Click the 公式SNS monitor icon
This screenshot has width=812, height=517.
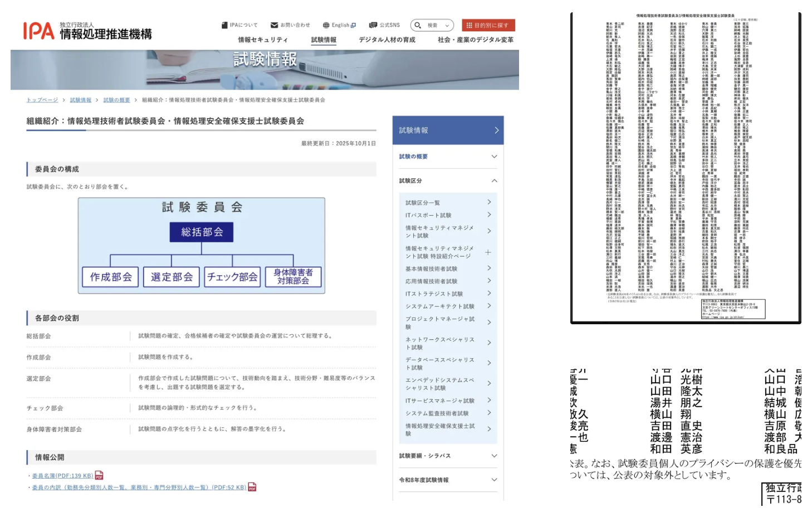click(x=373, y=25)
